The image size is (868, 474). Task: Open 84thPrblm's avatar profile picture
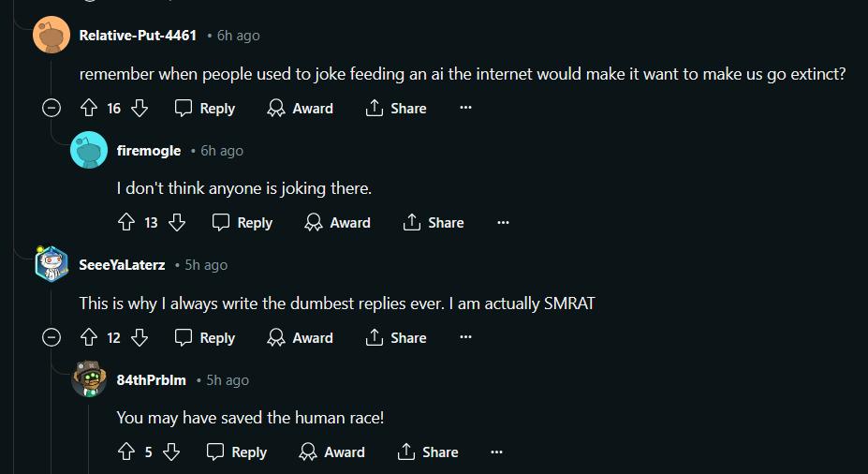(89, 379)
